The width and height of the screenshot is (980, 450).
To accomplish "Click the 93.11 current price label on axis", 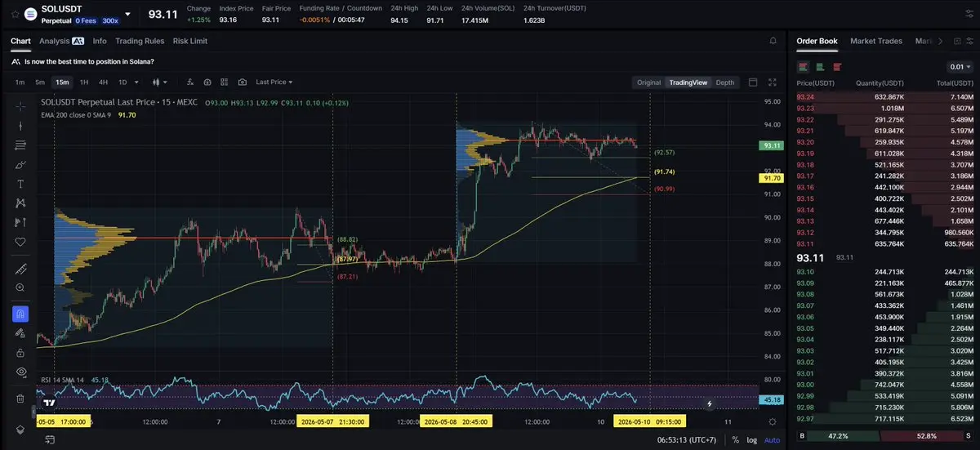I will [771, 145].
